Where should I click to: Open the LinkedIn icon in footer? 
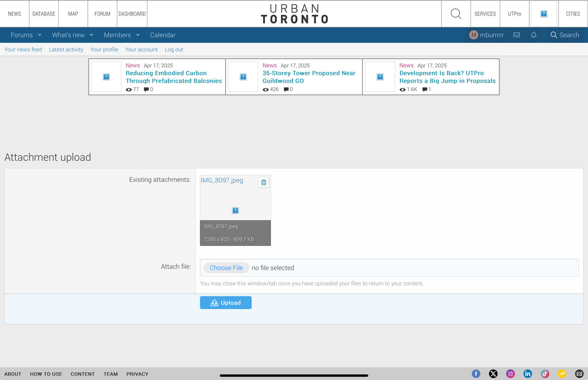coord(528,374)
